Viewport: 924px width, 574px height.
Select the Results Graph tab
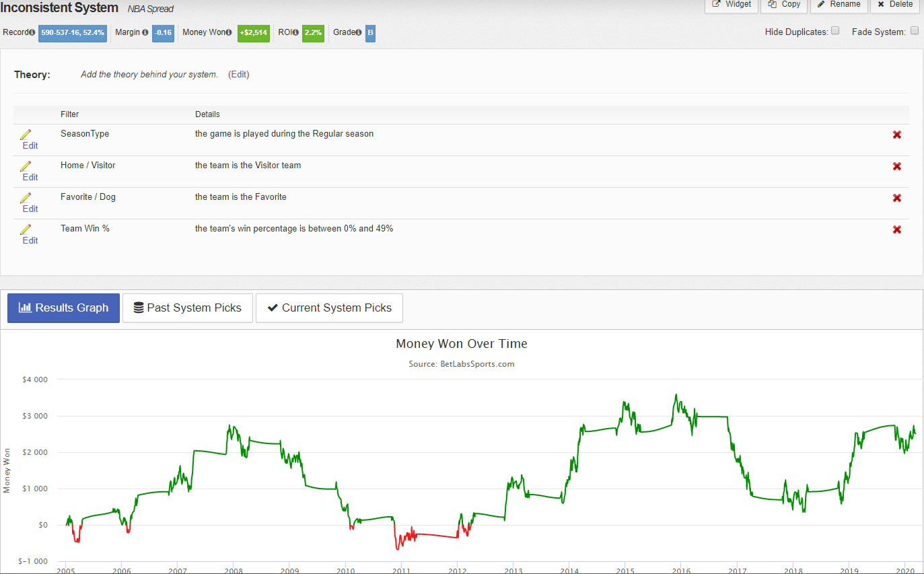(x=63, y=308)
